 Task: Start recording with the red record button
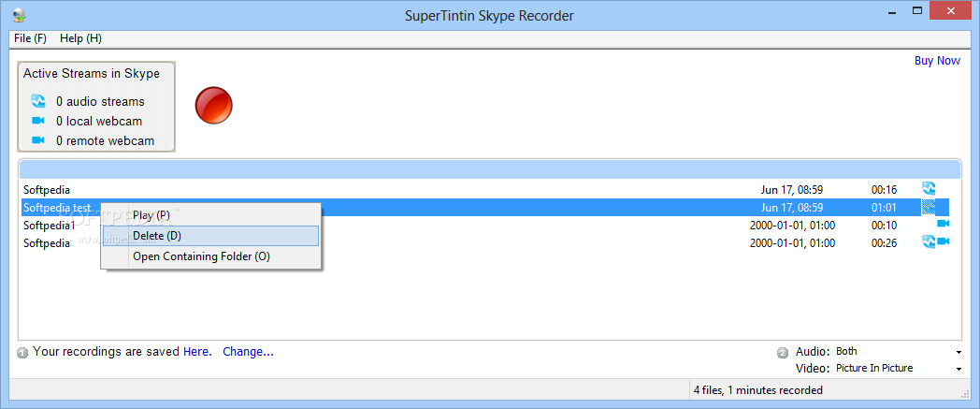[214, 105]
